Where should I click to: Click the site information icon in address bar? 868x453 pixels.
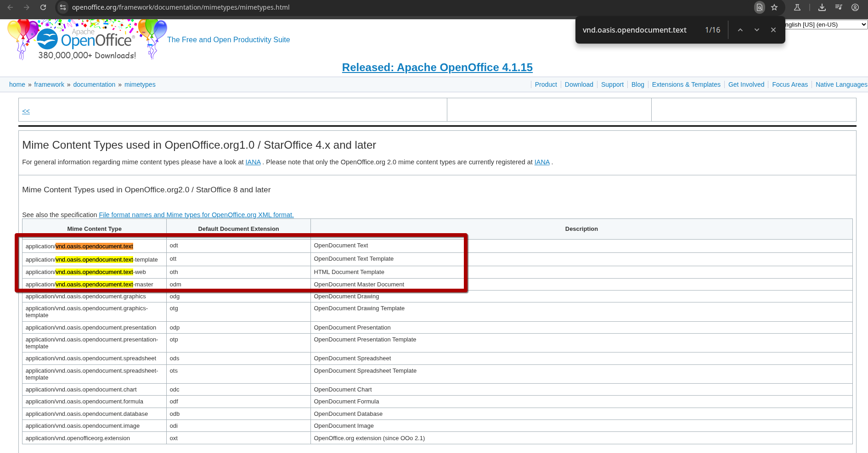click(x=63, y=7)
